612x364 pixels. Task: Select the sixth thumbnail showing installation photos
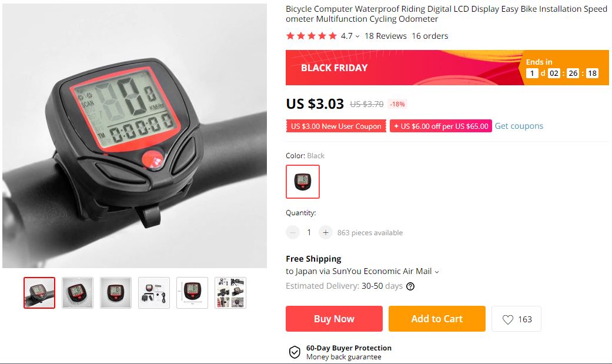tap(230, 293)
